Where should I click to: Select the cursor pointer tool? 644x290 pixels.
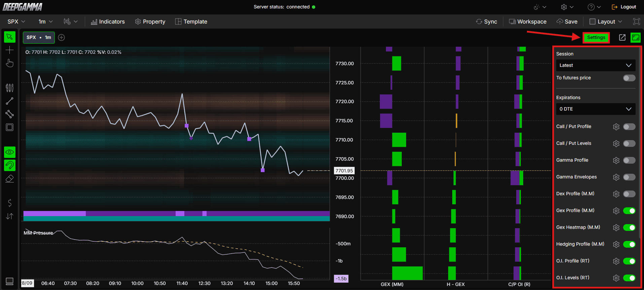(x=10, y=37)
